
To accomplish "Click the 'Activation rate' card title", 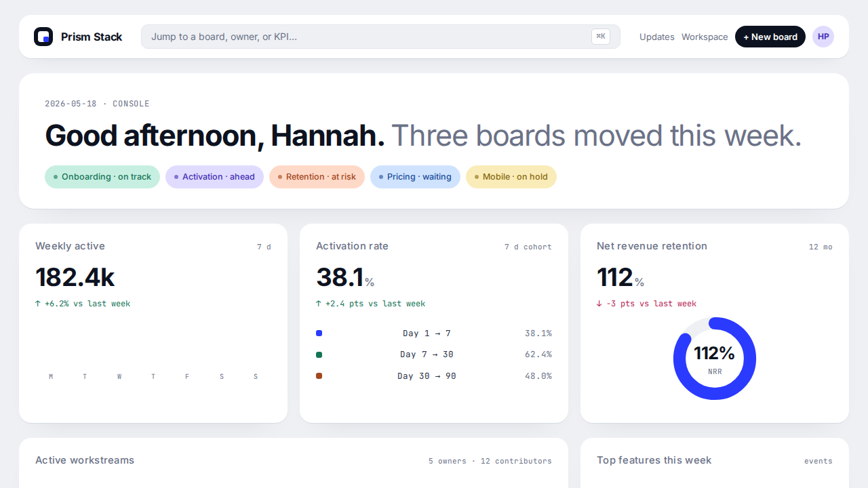I will pos(352,246).
